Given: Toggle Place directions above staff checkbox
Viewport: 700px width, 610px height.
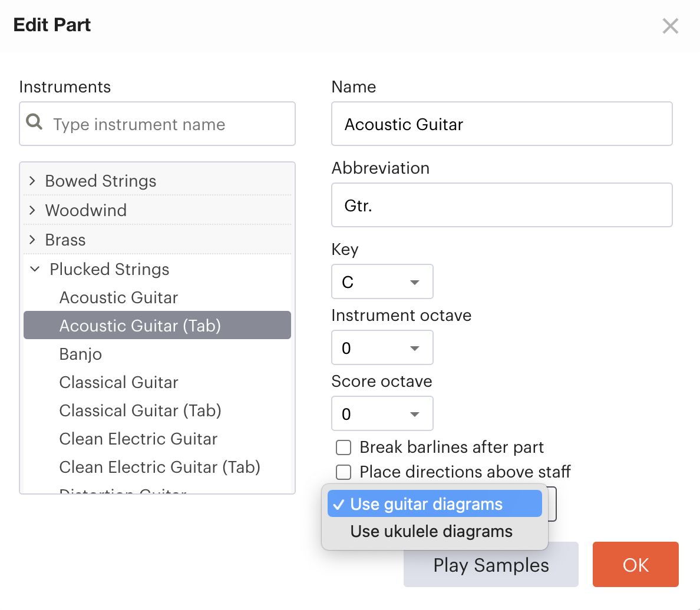Looking at the screenshot, I should click(344, 472).
